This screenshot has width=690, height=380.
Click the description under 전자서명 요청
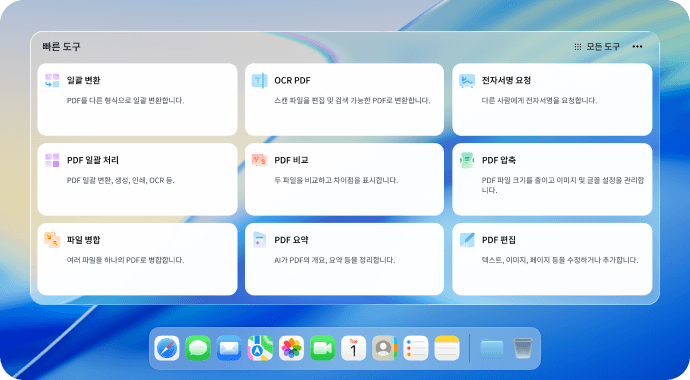point(539,101)
